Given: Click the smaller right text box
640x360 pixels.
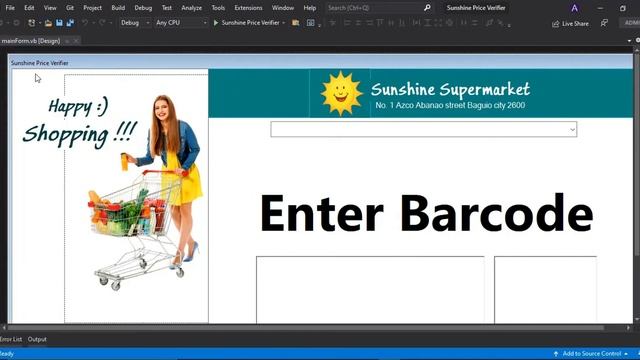Looking at the screenshot, I should click(545, 290).
